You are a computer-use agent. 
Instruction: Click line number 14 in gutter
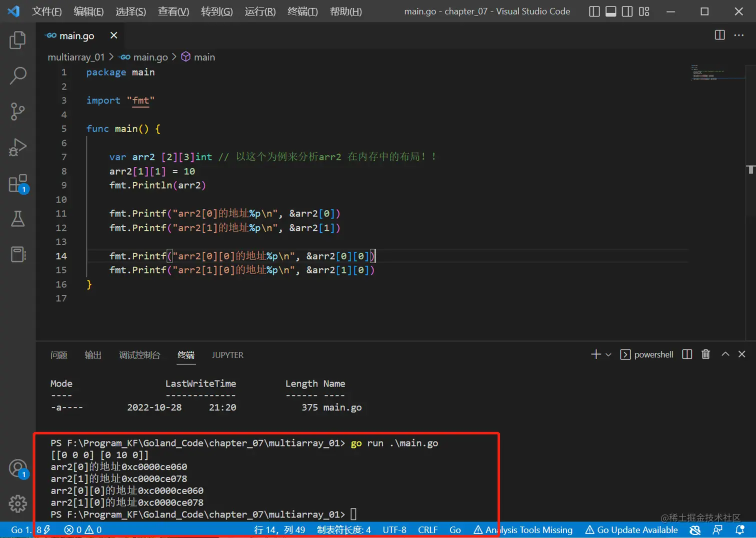click(61, 256)
